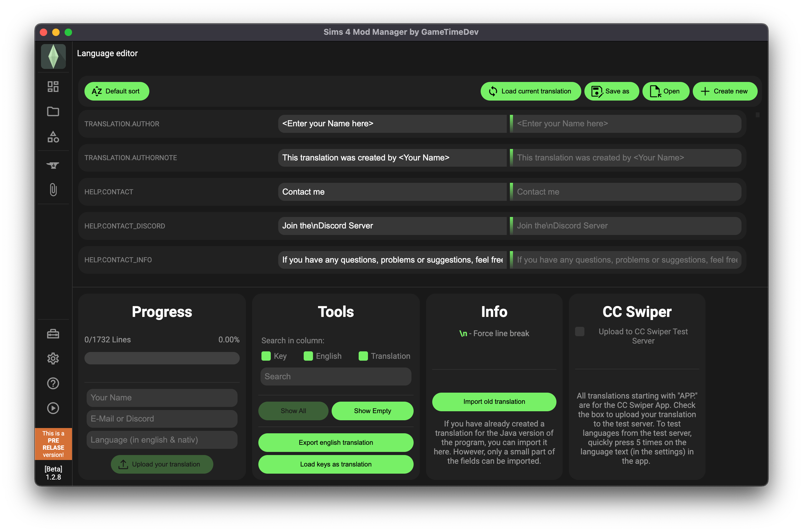This screenshot has width=803, height=532.
Task: Click the HELP.CONTACT_DISCORD key label
Action: pyautogui.click(x=125, y=226)
